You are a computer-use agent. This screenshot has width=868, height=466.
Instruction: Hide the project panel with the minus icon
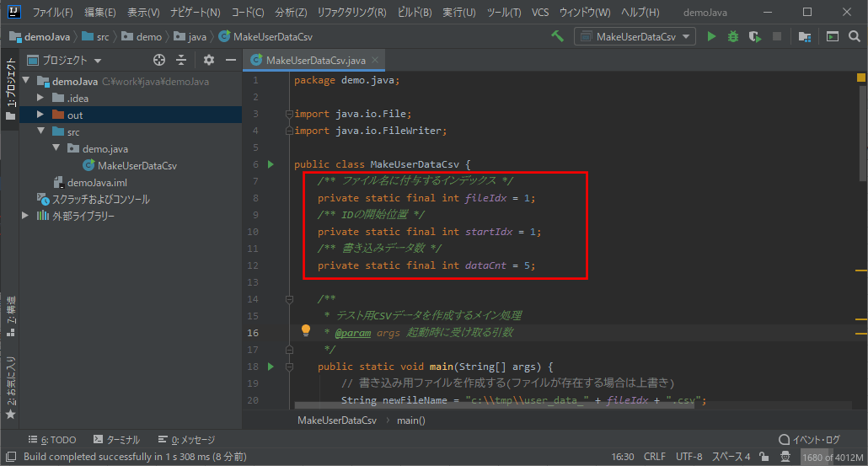[231, 60]
